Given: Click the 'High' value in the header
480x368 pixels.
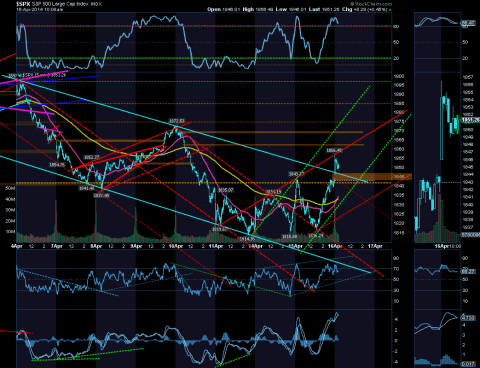Looking at the screenshot, I should [x=264, y=9].
